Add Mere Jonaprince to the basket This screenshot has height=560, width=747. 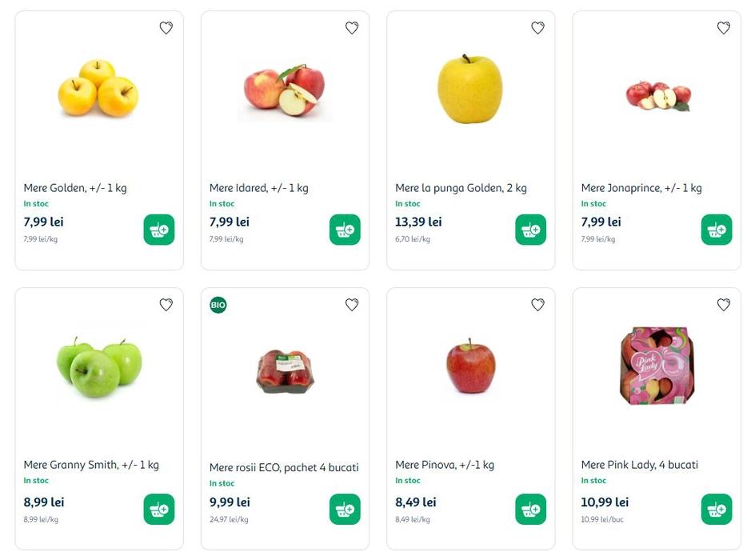717,230
